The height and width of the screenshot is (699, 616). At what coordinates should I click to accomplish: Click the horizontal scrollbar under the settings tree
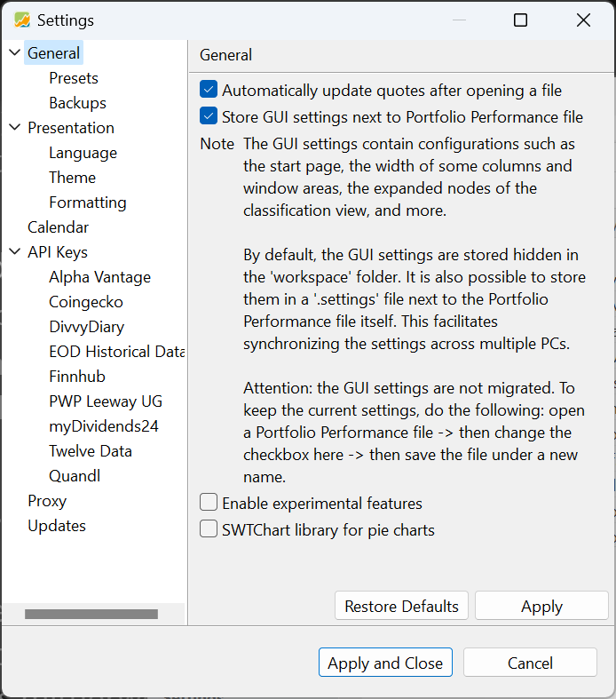coord(91,615)
